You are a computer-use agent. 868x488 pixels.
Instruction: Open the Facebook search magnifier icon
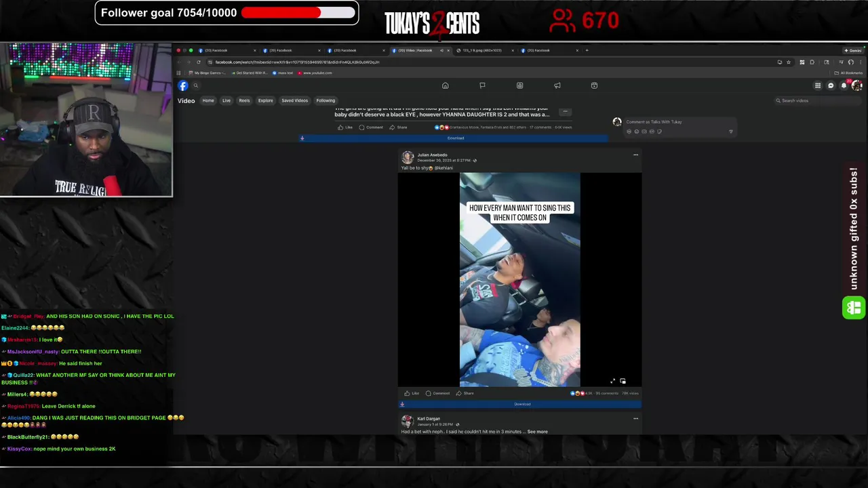(x=195, y=85)
